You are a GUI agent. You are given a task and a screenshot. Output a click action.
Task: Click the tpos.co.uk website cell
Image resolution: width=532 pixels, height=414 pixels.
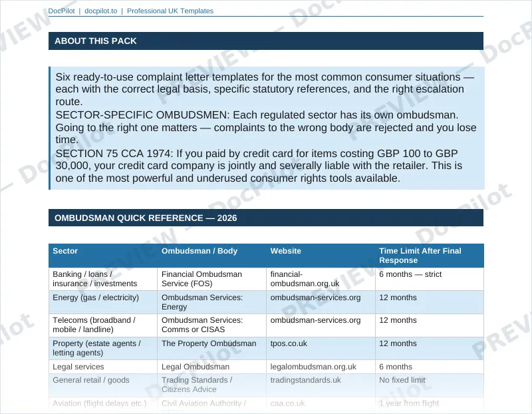pos(321,348)
